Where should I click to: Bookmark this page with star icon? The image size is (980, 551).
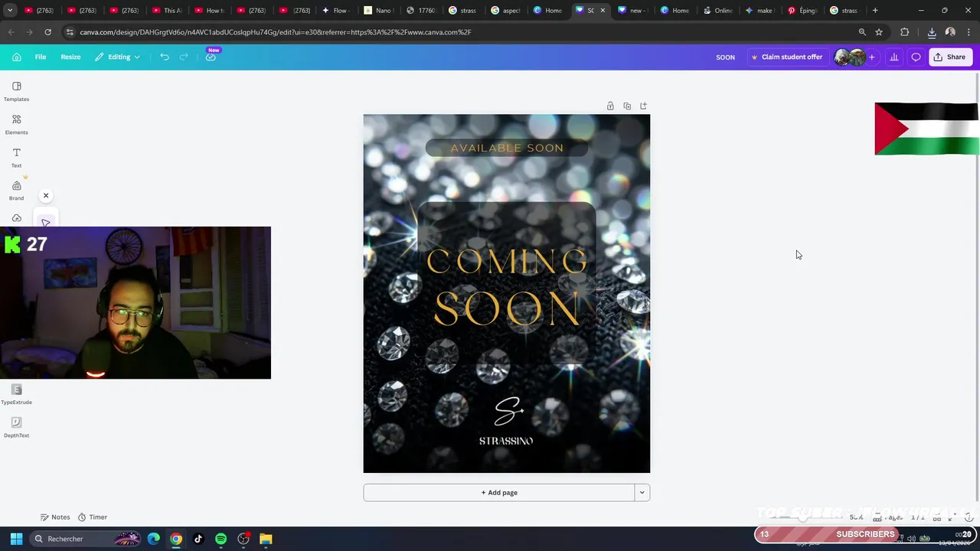[x=879, y=32]
